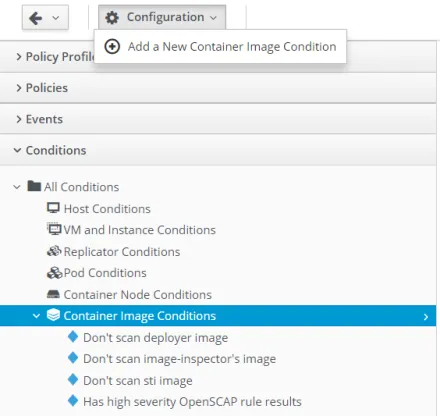Image resolution: width=440 pixels, height=416 pixels.
Task: Open the Configuration gear dropdown
Action: (x=162, y=17)
